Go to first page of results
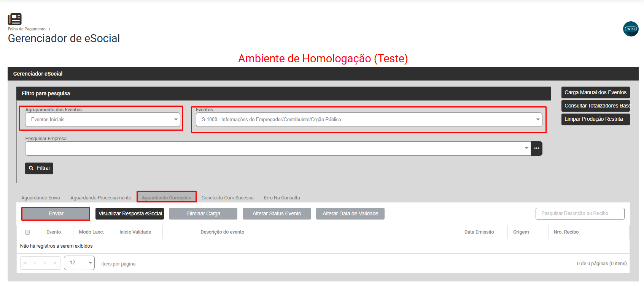This screenshot has height=286, width=644. 25,263
